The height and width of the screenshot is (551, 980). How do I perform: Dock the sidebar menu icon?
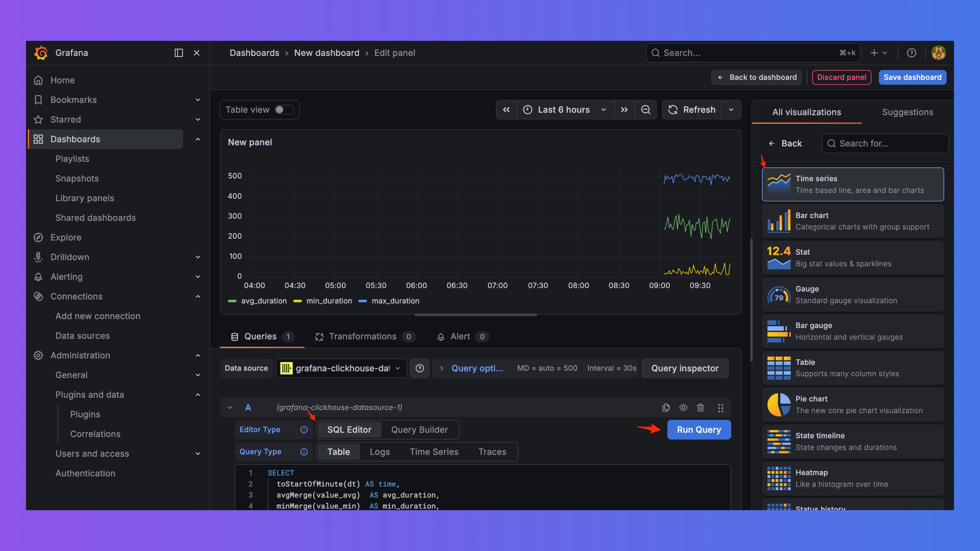(x=178, y=53)
